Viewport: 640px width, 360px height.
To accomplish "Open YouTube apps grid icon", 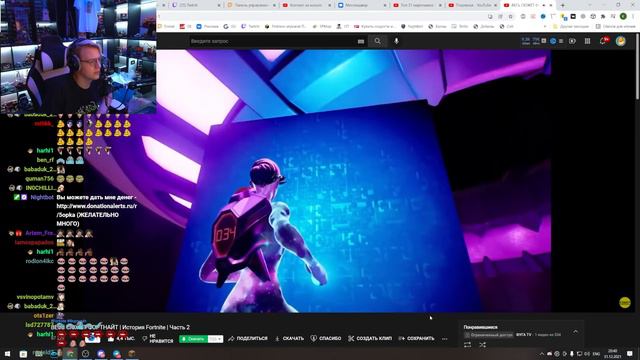I will point(587,41).
